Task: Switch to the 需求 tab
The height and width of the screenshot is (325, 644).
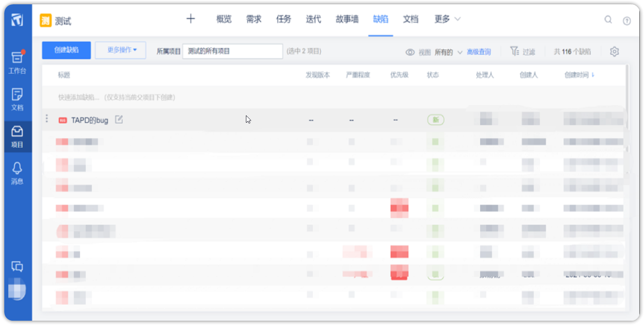Action: (254, 19)
